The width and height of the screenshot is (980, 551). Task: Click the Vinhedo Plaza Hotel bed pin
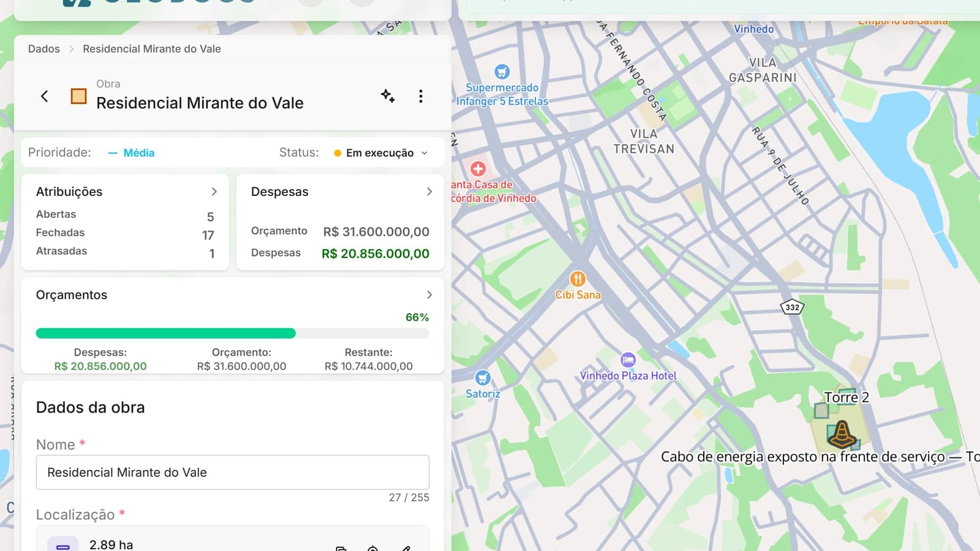click(628, 359)
